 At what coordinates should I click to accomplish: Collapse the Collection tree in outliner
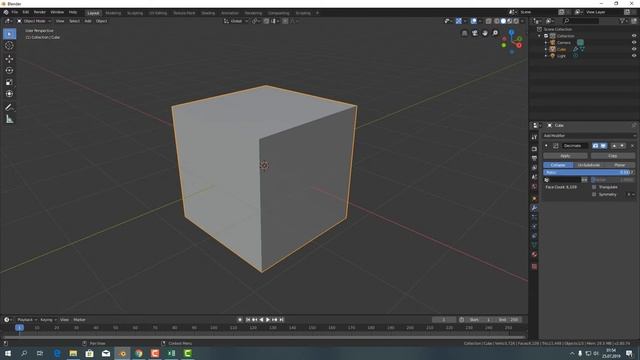[540, 36]
